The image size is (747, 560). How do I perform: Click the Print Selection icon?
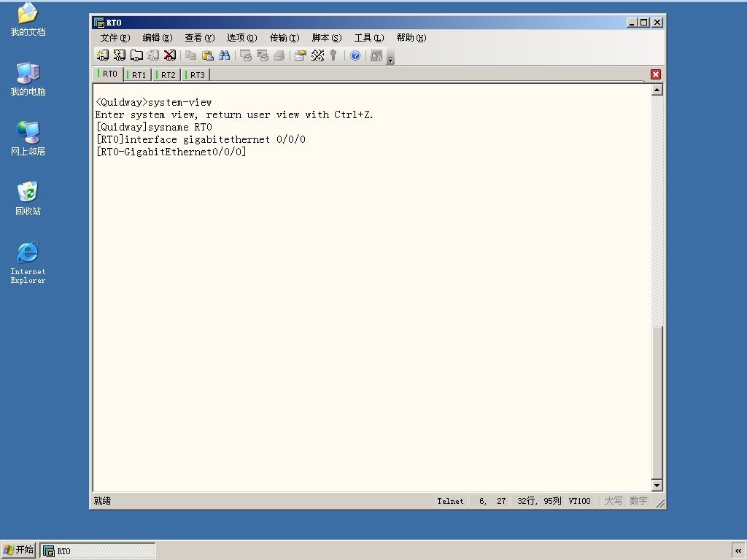tap(262, 55)
